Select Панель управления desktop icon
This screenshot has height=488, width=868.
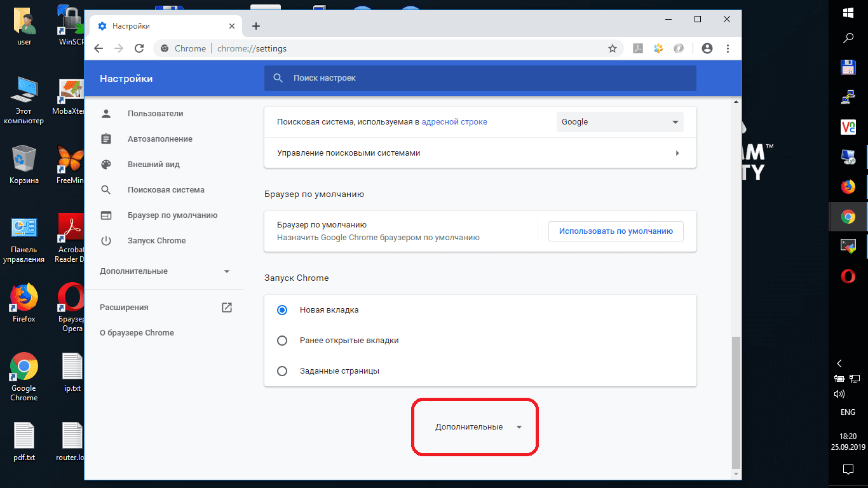click(x=24, y=240)
